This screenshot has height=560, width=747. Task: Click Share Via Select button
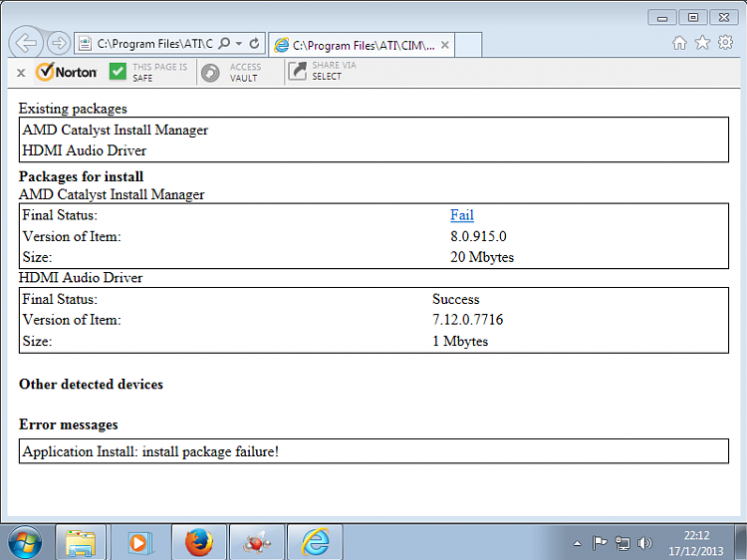pyautogui.click(x=323, y=71)
